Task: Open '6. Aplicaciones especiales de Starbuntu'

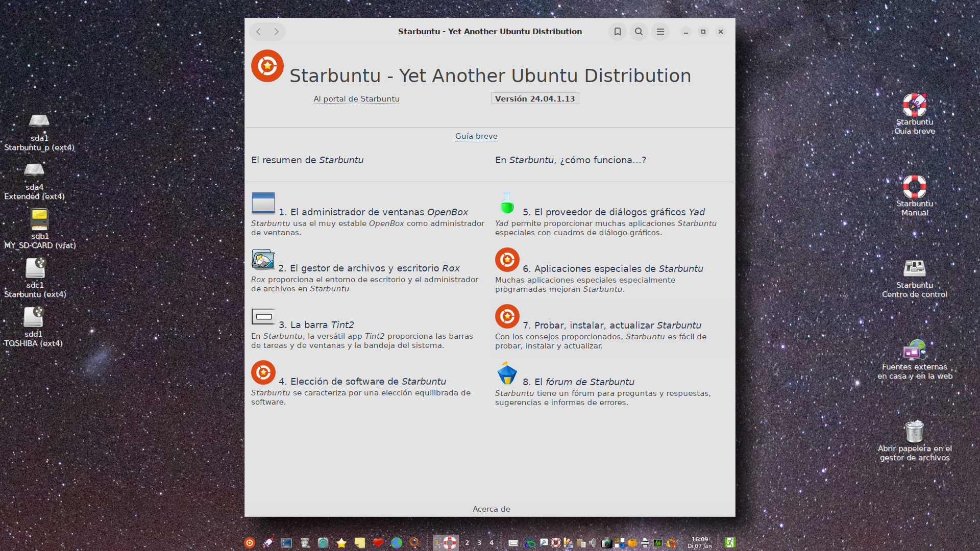Action: coord(613,269)
